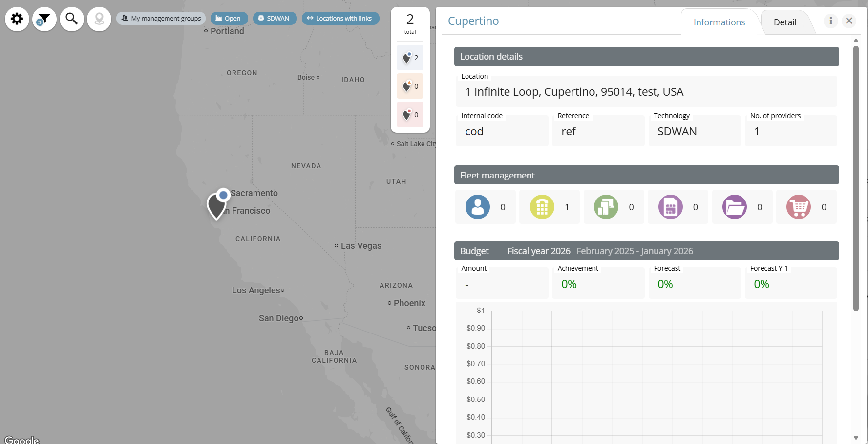Toggle the 'Locations with links' filter chip
The height and width of the screenshot is (444, 868).
(340, 19)
